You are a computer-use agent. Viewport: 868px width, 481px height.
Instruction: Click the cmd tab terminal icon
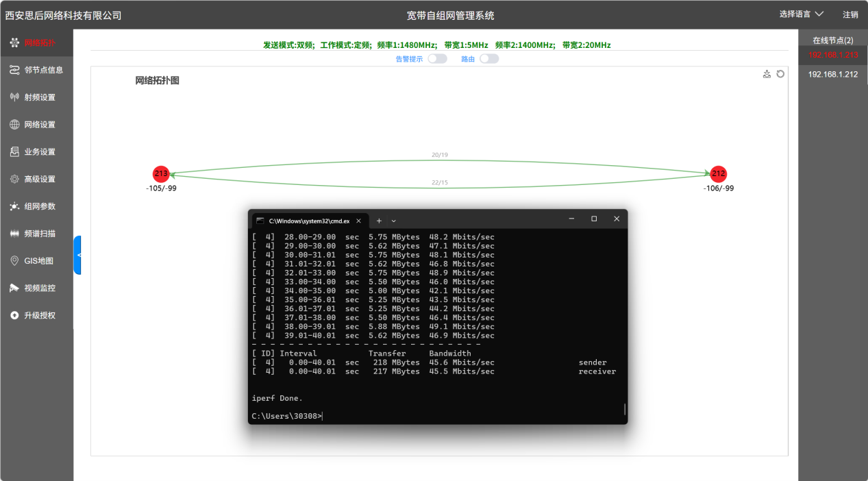tap(260, 221)
